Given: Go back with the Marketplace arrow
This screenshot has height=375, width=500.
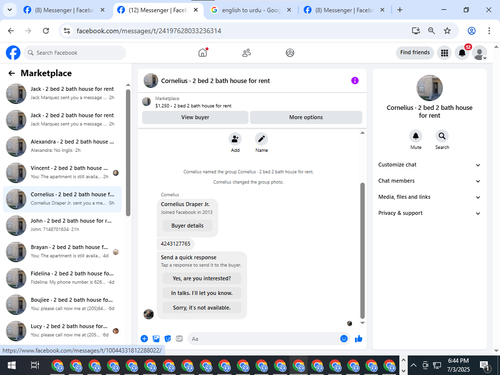Looking at the screenshot, I should click(x=12, y=73).
